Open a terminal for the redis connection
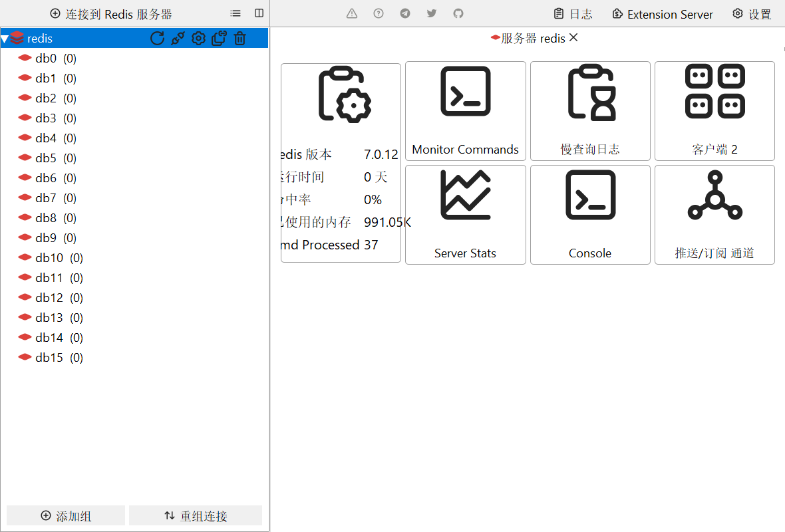The height and width of the screenshot is (532, 785). 178,38
